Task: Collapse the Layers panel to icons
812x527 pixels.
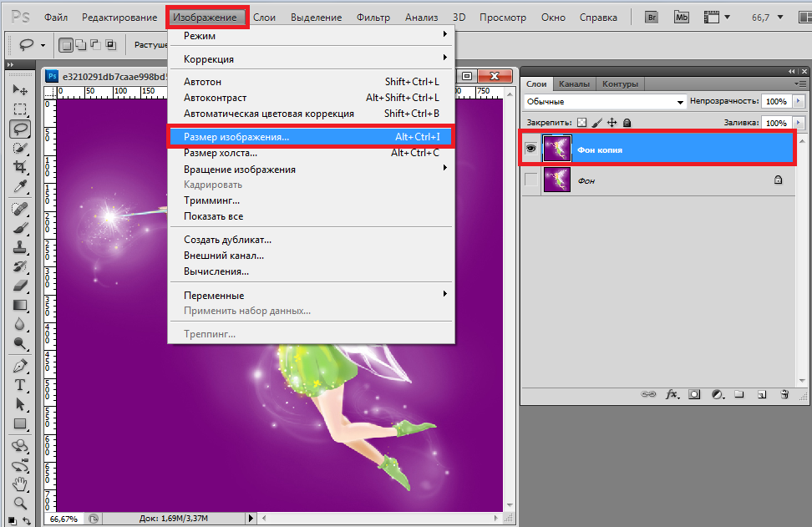Action: tap(792, 71)
